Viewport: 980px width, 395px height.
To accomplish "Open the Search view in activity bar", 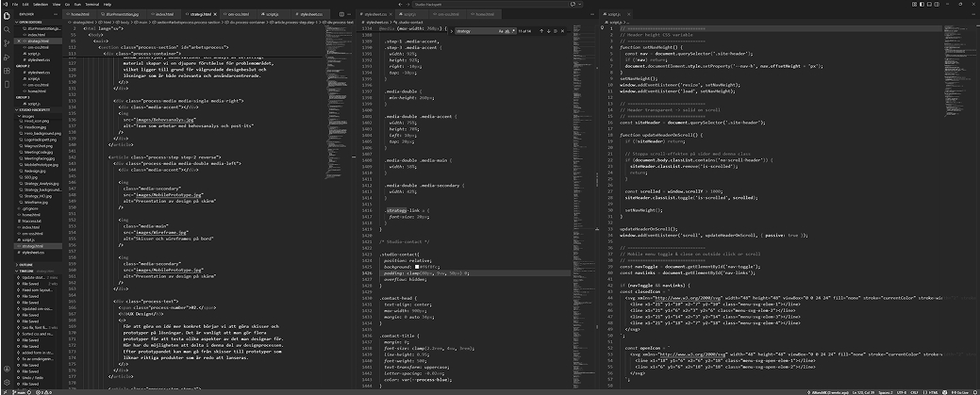I will click(x=7, y=29).
